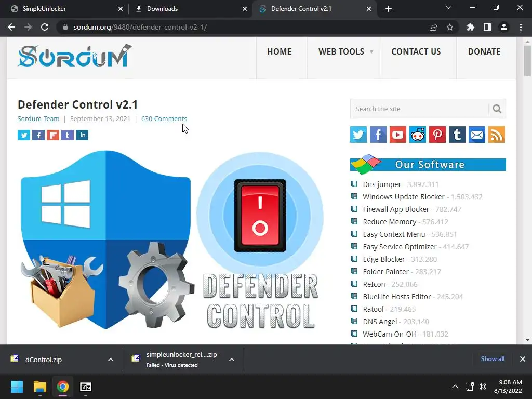The image size is (532, 399).
Task: Open Folder Painter link
Action: 386,272
